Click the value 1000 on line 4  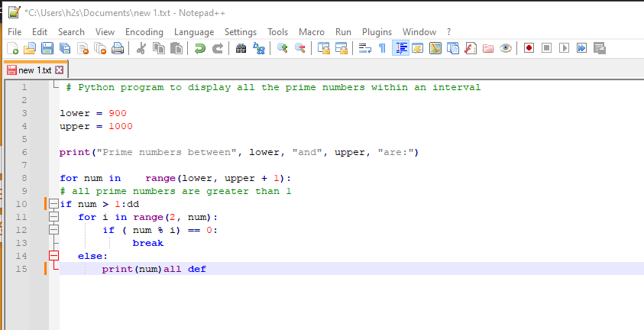click(x=121, y=126)
